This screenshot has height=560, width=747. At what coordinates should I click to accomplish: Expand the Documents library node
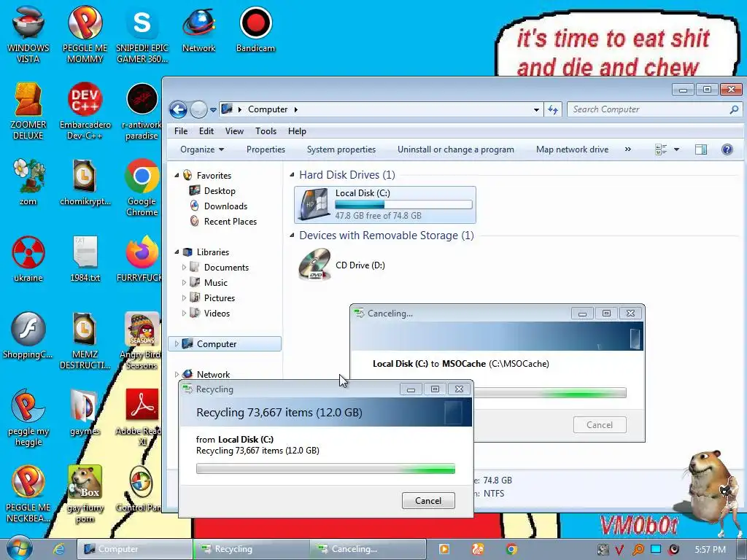(184, 267)
